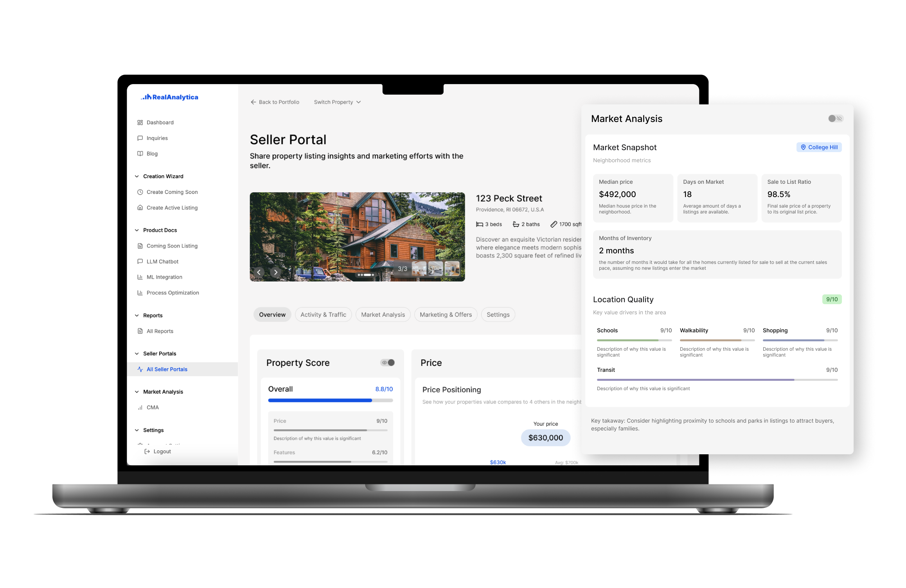This screenshot has width=906, height=588.
Task: Click the 9/10 Location Quality badge
Action: (x=832, y=299)
